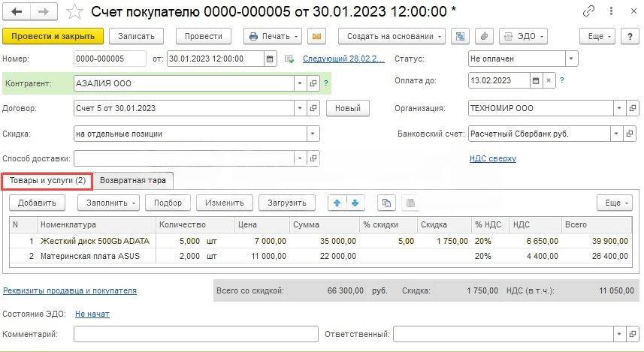Move table row up with blue arrow

pyautogui.click(x=337, y=203)
